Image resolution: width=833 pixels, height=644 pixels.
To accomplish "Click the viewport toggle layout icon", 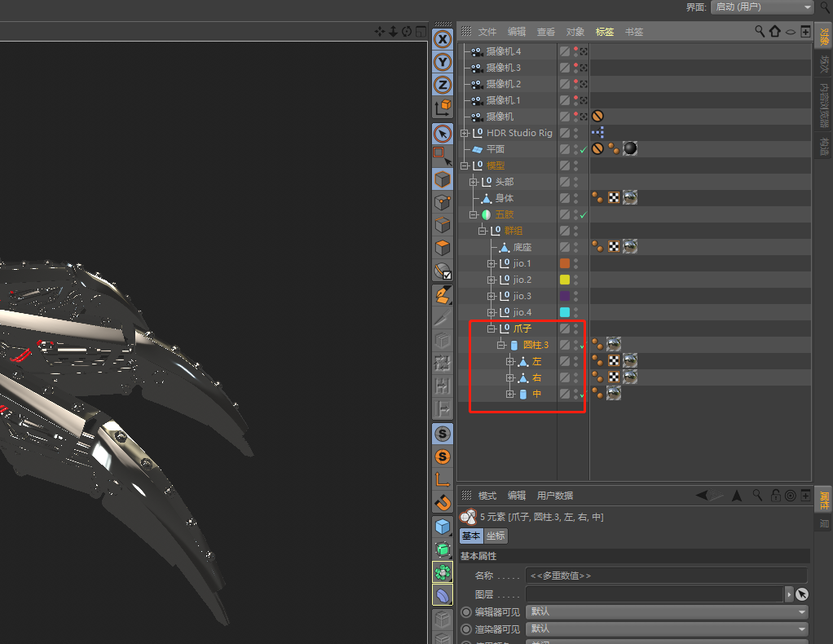I will 421,31.
